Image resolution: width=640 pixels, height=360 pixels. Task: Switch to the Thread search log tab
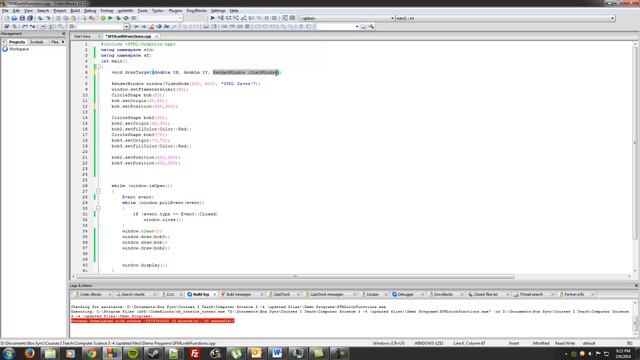(x=531, y=294)
